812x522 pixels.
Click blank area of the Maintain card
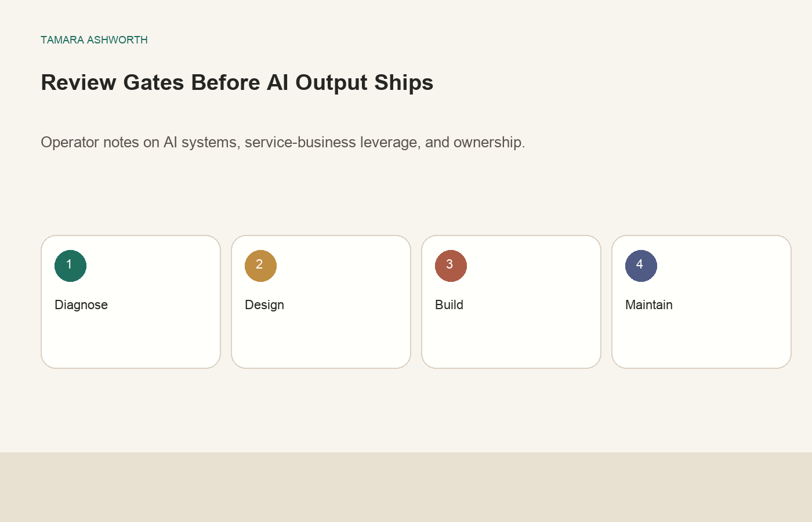click(701, 339)
